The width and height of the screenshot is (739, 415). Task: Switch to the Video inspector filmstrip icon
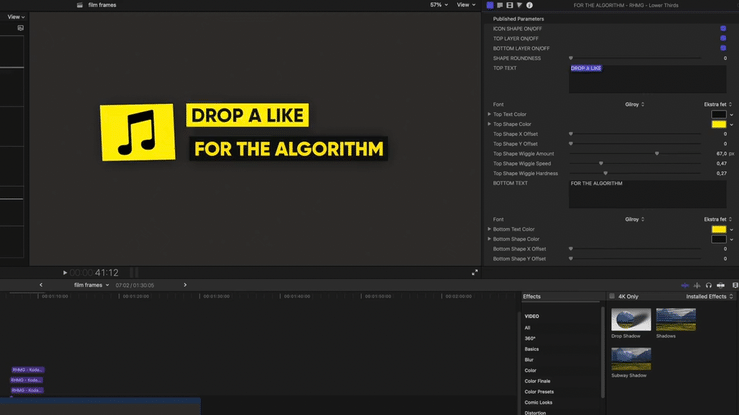click(x=509, y=5)
